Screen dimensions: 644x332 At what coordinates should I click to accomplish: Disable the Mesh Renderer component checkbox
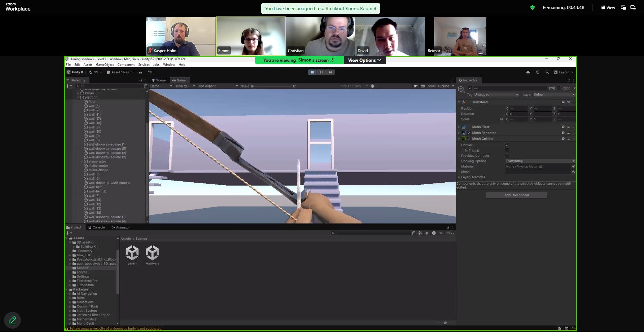click(x=469, y=133)
